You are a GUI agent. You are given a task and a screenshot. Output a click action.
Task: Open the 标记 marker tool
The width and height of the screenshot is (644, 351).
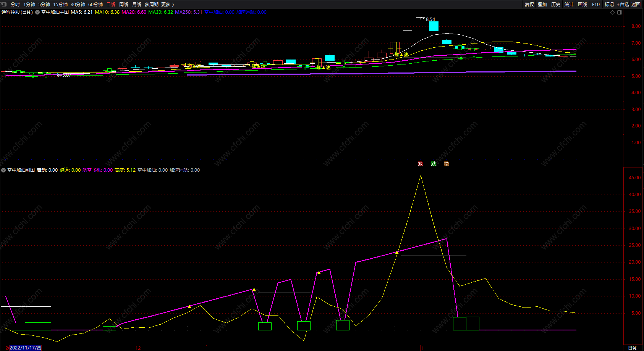click(609, 5)
